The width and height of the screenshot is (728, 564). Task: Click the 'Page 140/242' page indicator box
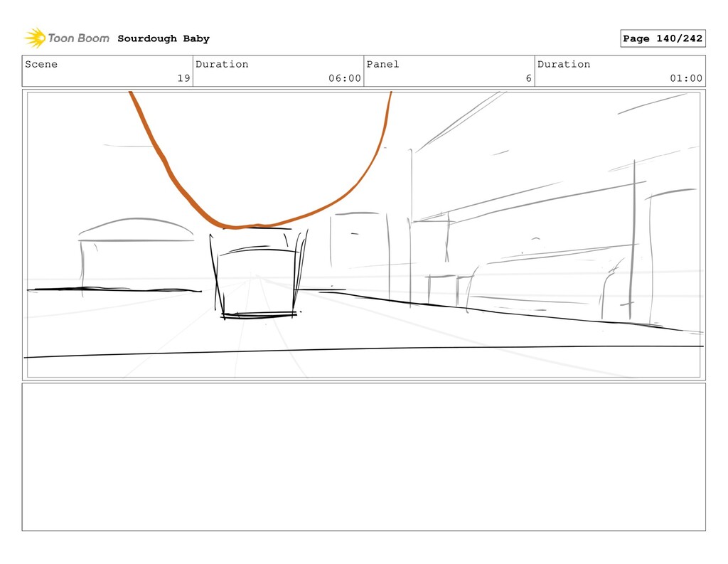[663, 38]
